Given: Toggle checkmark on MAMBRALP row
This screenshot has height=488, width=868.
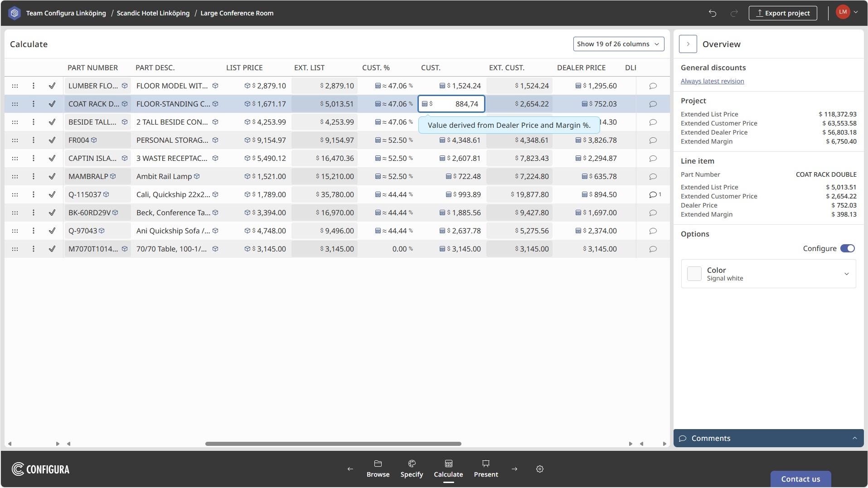Looking at the screenshot, I should [x=52, y=176].
